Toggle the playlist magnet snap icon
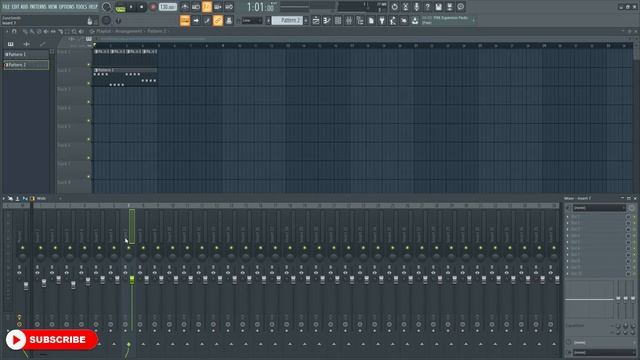Image resolution: width=640 pixels, height=360 pixels. 14,31
